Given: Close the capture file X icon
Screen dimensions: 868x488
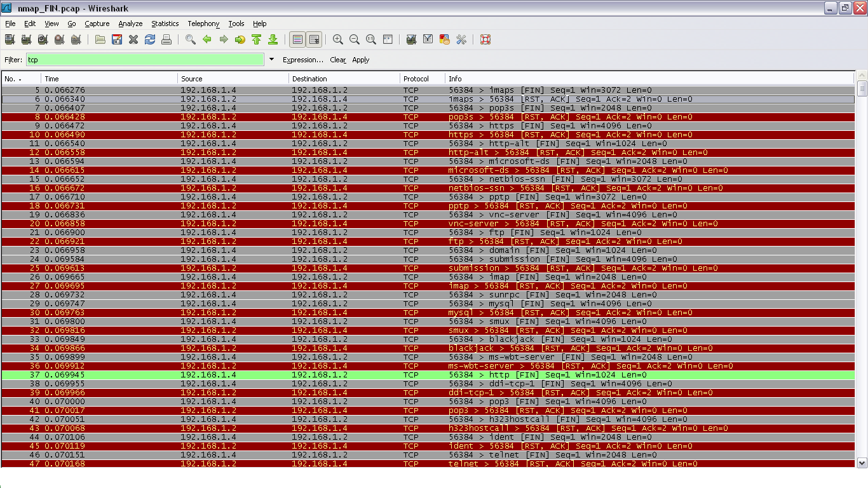Looking at the screenshot, I should 133,39.
